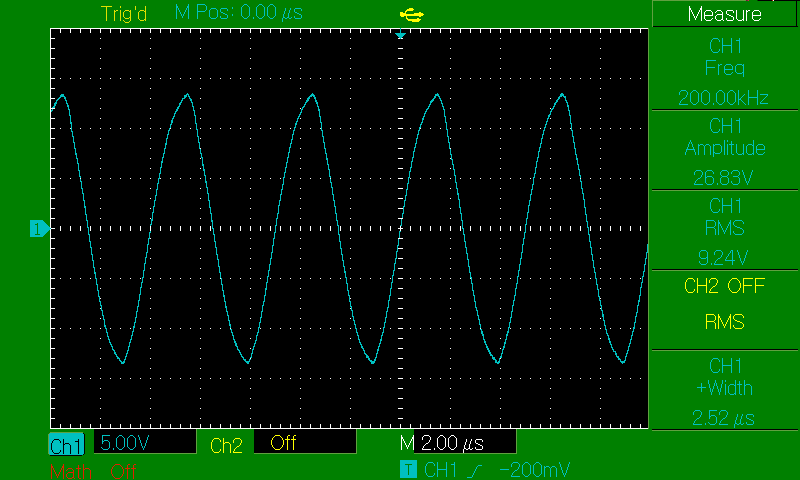This screenshot has height=480, width=800.
Task: Select the CH1 Freq measurement item
Action: tap(724, 70)
